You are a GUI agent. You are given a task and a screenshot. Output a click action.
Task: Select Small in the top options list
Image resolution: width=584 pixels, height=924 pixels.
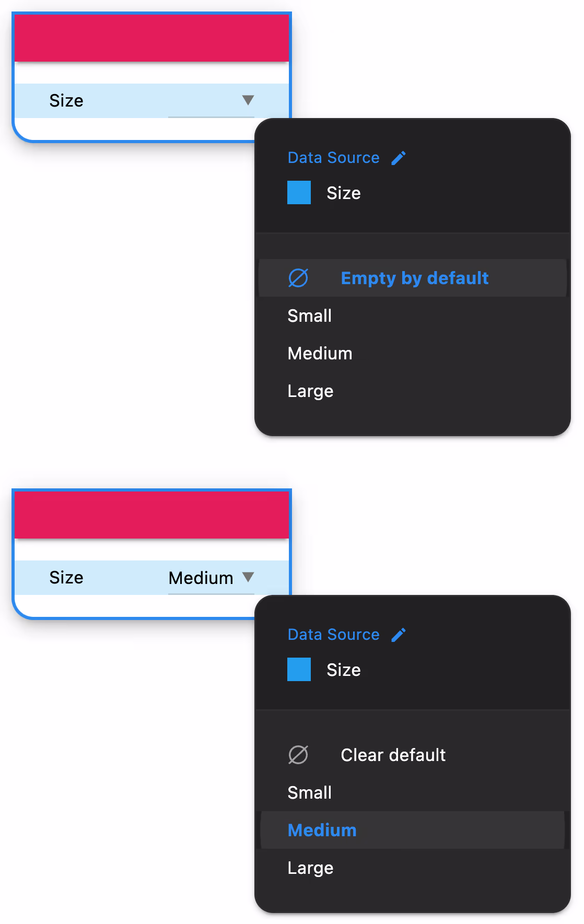coord(309,315)
